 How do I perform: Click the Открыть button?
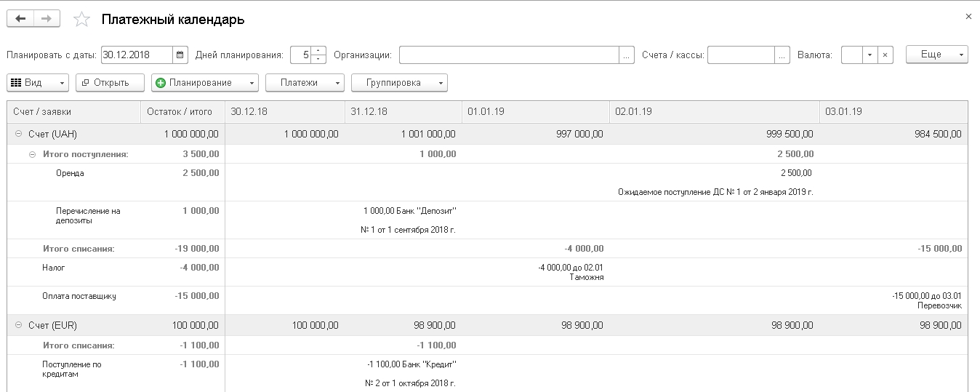110,83
